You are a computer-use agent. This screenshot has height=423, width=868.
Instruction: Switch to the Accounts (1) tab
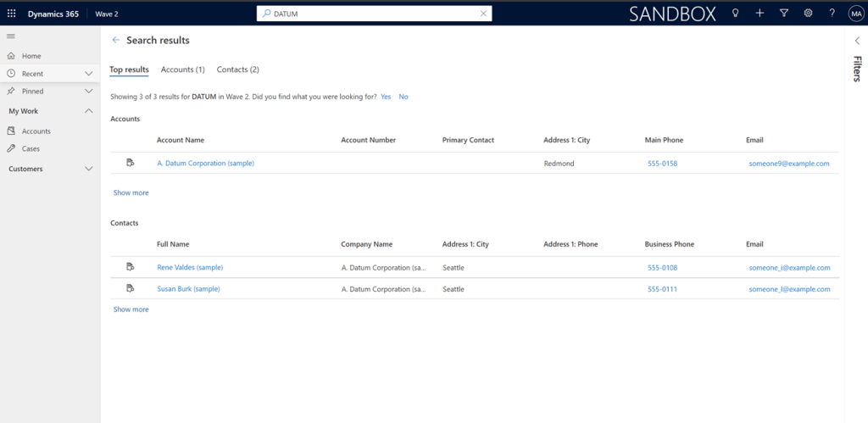[182, 70]
